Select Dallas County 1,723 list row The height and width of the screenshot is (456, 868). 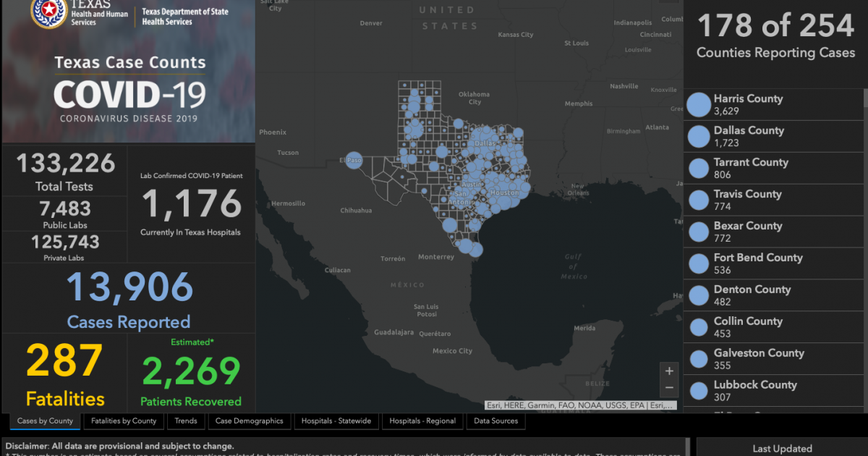[774, 136]
